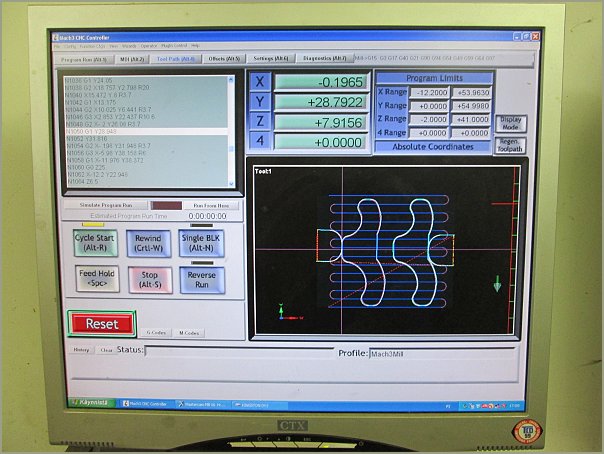
Task: Click the Regen. Toolpath button
Action: point(508,147)
